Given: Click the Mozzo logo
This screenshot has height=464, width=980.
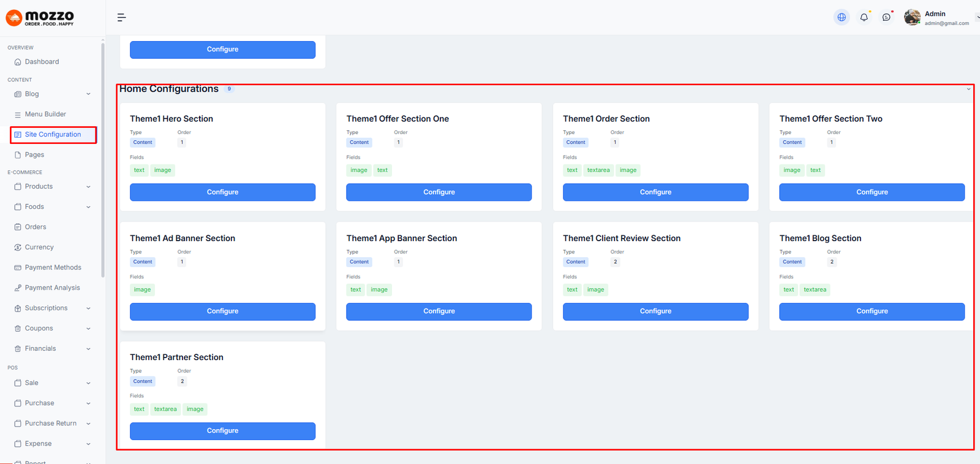Looking at the screenshot, I should click(40, 18).
